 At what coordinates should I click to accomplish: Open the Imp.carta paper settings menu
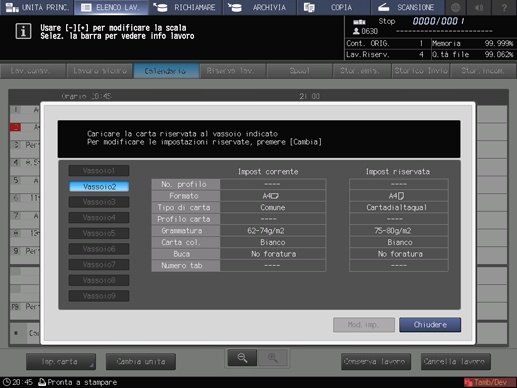pos(61,362)
